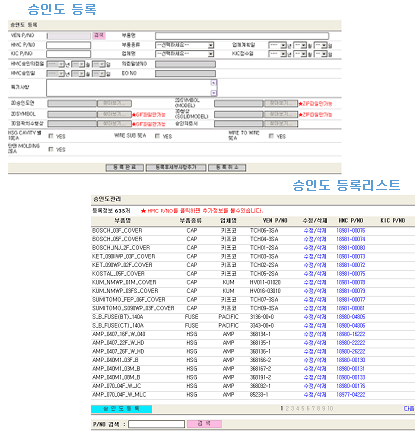Image resolution: width=420 pixels, height=437 pixels.
Task: Click the FUSE cell in S_B_FUSE(CT)_140A row
Action: 192,325
